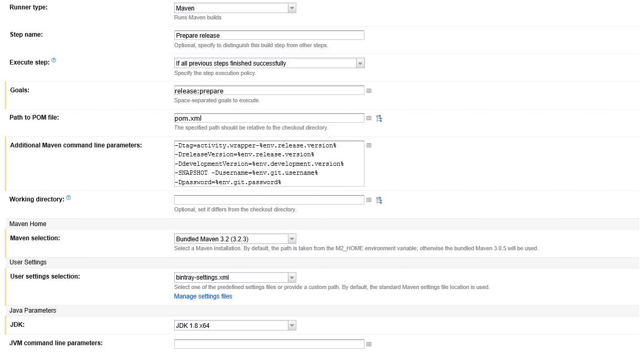The image size is (644, 352).
Task: Click parameter insert icon beside POM path field
Action: pyautogui.click(x=369, y=119)
